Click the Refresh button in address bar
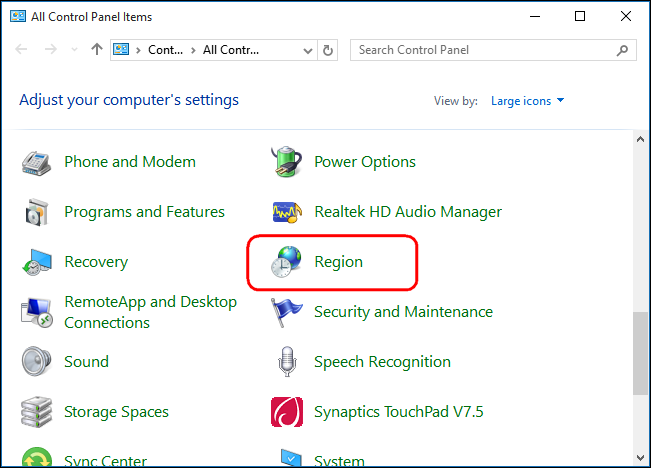This screenshot has width=651, height=468. point(329,50)
